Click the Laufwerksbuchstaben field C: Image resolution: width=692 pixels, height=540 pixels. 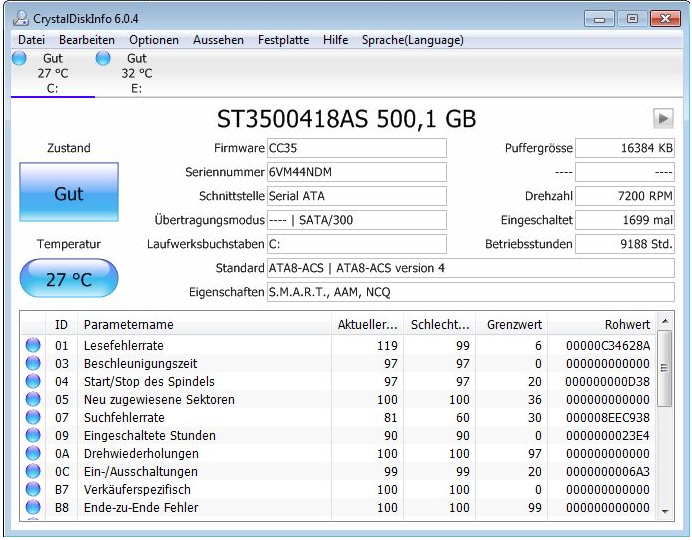click(x=357, y=244)
